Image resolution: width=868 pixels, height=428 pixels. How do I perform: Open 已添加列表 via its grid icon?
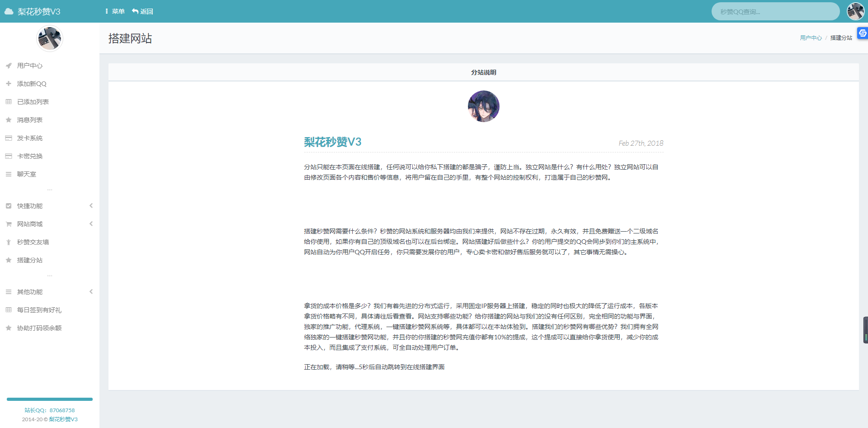click(x=8, y=101)
